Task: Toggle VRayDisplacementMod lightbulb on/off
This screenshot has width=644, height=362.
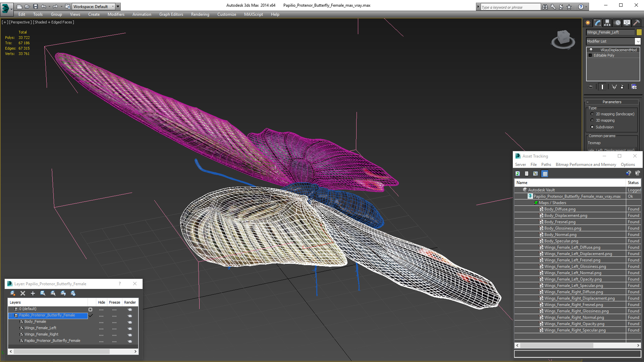Action: [x=591, y=50]
